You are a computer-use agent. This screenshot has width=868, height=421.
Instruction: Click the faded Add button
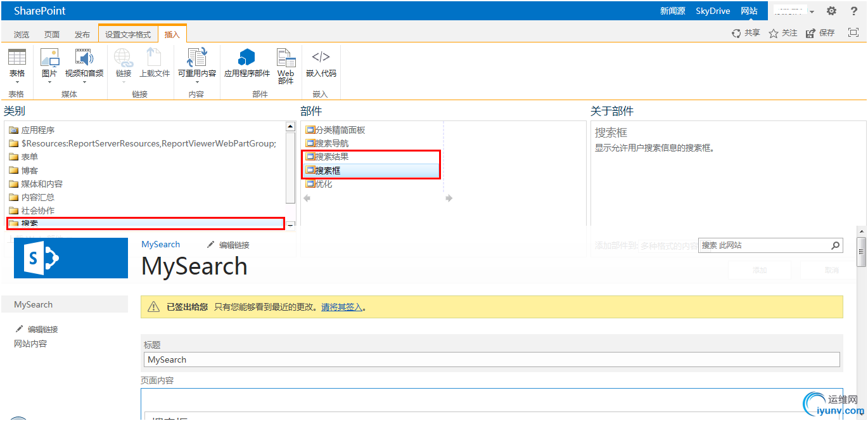[760, 270]
